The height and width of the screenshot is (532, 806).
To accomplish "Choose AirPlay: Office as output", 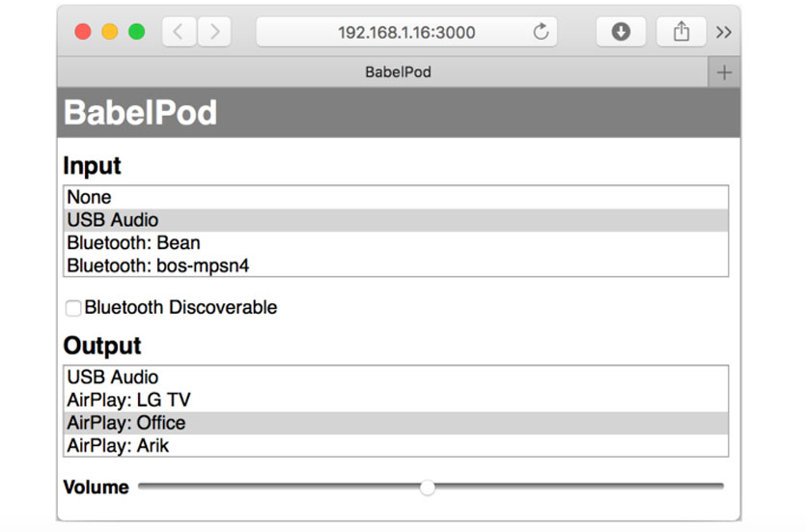I will point(396,423).
